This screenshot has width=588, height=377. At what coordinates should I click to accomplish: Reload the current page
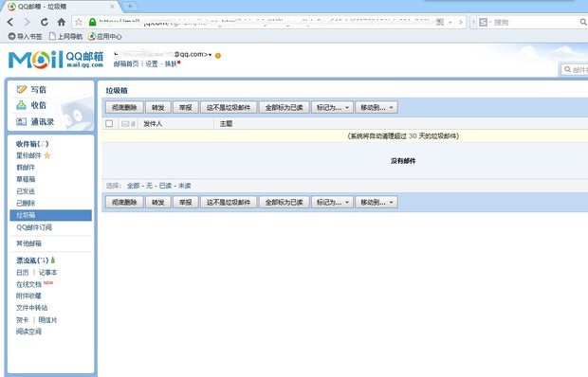tap(45, 22)
